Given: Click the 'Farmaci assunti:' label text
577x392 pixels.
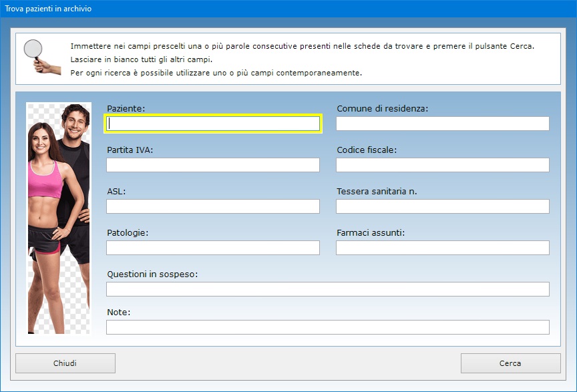Looking at the screenshot, I should click(x=371, y=232).
